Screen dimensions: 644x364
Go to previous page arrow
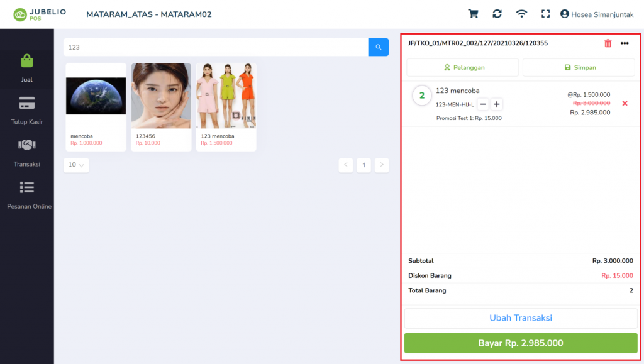click(x=346, y=165)
